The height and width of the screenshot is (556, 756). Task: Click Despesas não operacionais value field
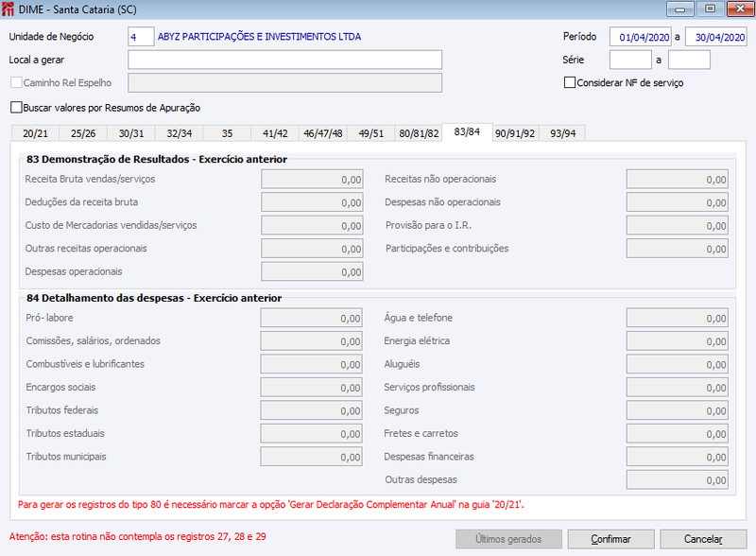point(678,202)
